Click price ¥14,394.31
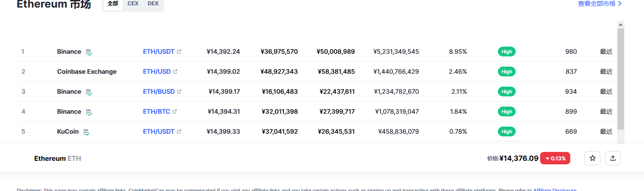644x191 pixels. pyautogui.click(x=224, y=111)
